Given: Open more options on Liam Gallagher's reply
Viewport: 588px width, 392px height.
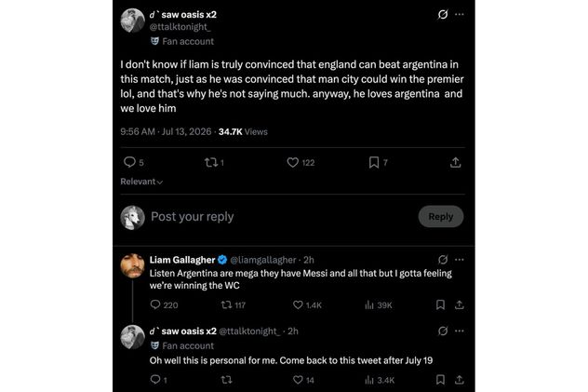Looking at the screenshot, I should tap(460, 260).
